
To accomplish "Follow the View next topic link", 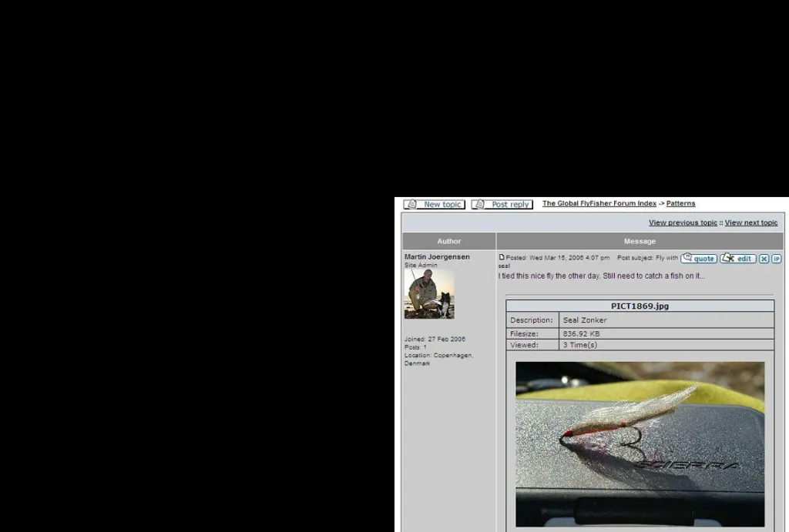I will [750, 223].
